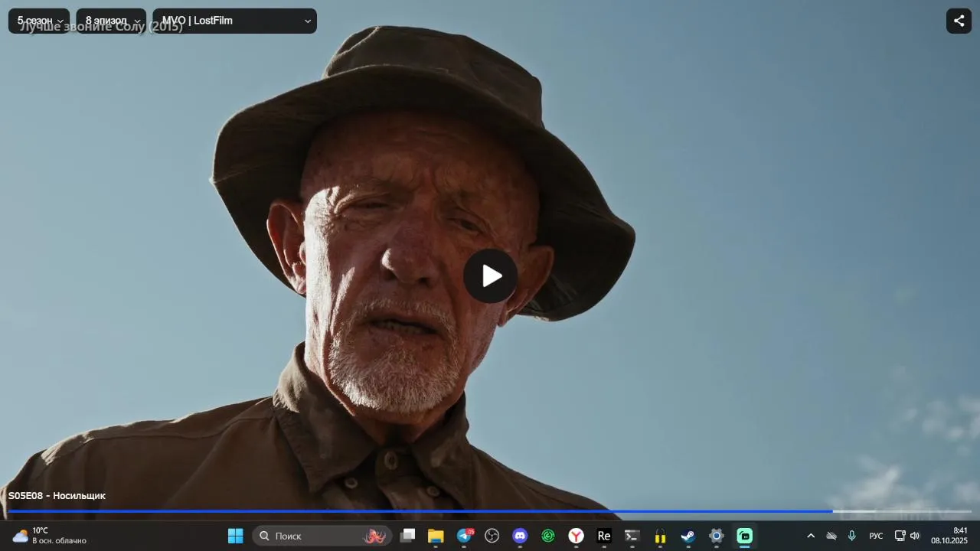
Task: Open the terminal app from the taskbar
Action: pyautogui.click(x=632, y=536)
